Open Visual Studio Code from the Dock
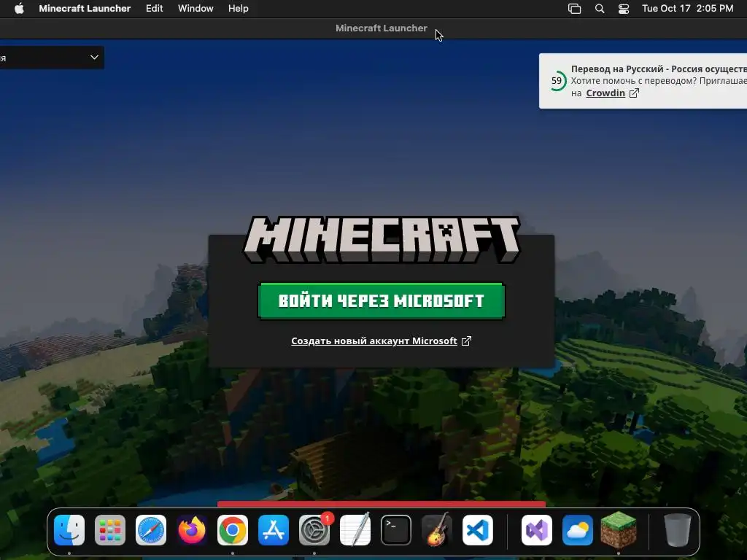This screenshot has height=560, width=747. pyautogui.click(x=478, y=530)
